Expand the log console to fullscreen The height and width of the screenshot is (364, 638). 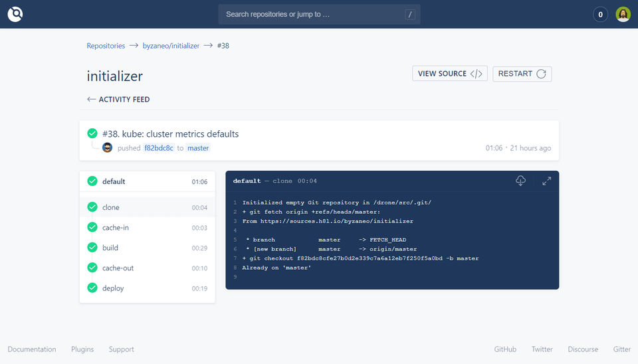(x=546, y=181)
